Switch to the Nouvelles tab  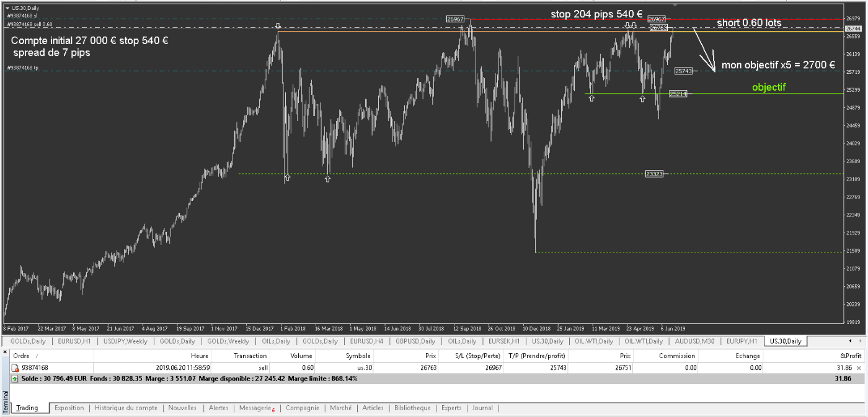point(182,408)
